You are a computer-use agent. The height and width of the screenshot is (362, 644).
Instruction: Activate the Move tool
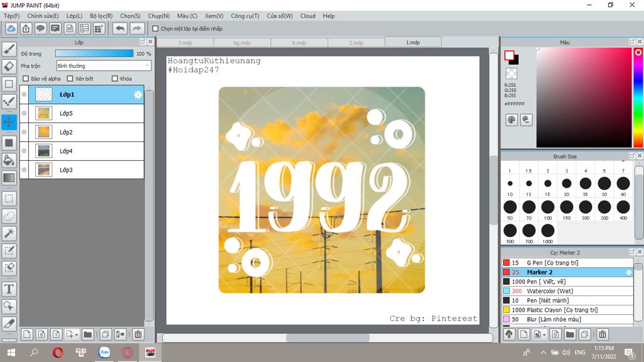(9, 122)
